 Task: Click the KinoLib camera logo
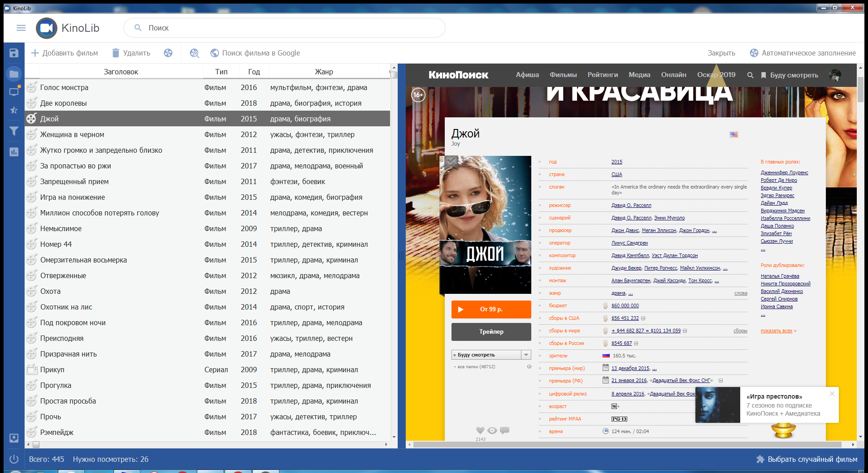click(47, 28)
